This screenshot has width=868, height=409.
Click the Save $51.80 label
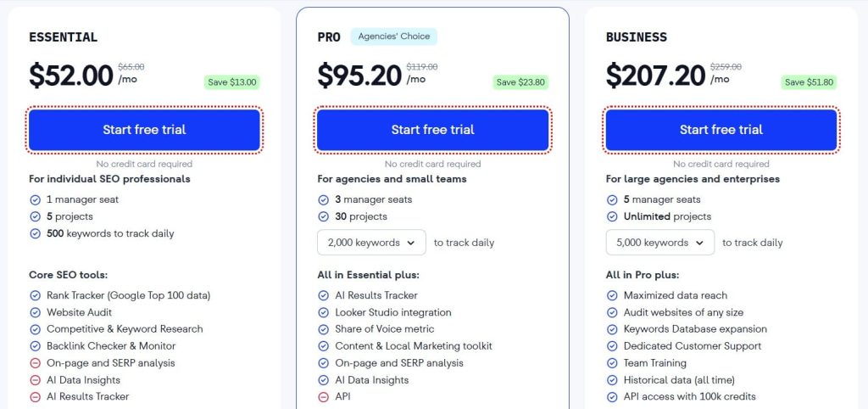point(809,82)
